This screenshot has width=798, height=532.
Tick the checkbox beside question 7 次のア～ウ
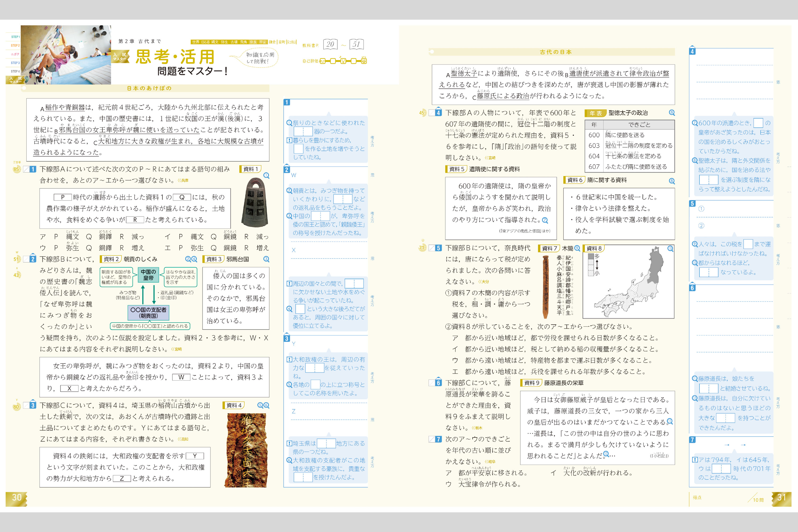pyautogui.click(x=431, y=439)
